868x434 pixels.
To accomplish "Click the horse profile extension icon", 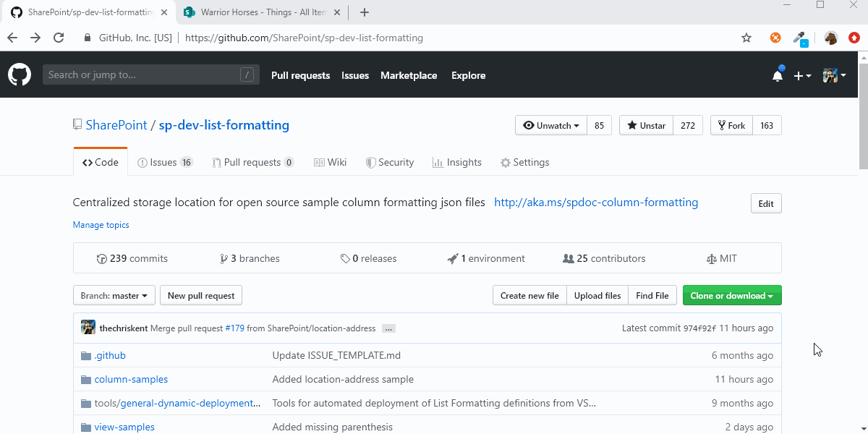I will (x=831, y=38).
